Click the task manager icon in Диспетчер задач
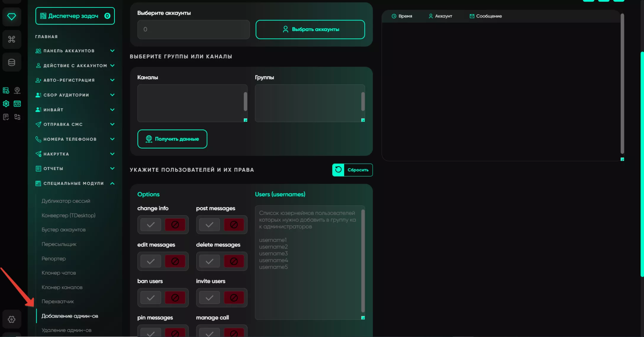Image resolution: width=644 pixels, height=337 pixels. pos(43,16)
